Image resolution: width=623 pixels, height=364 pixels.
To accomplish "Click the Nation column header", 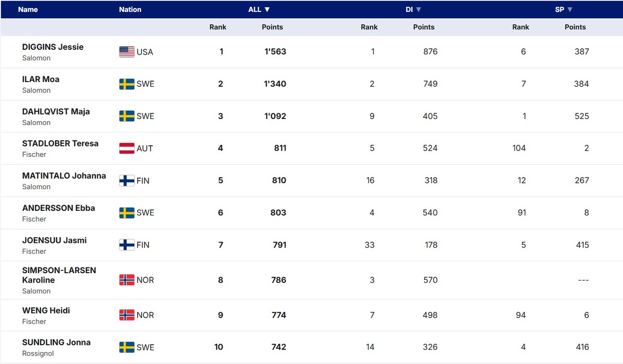I will click(130, 9).
